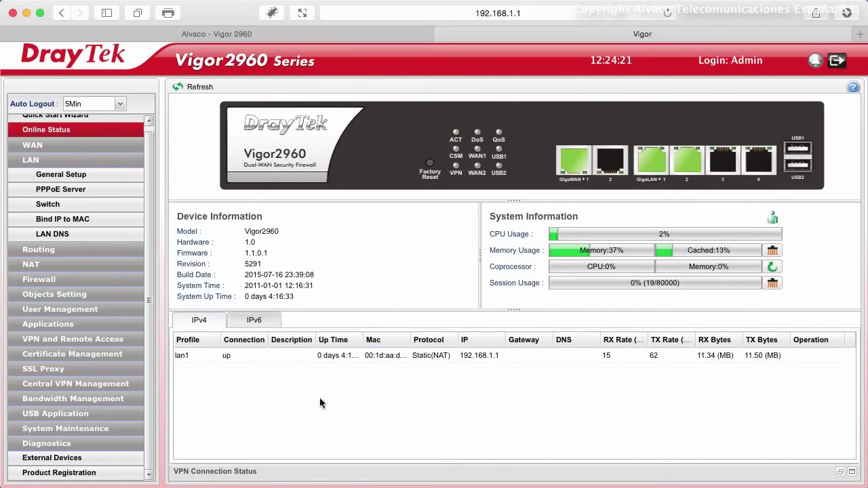868x488 pixels.
Task: Open Diagnostics menu section
Action: coord(76,443)
